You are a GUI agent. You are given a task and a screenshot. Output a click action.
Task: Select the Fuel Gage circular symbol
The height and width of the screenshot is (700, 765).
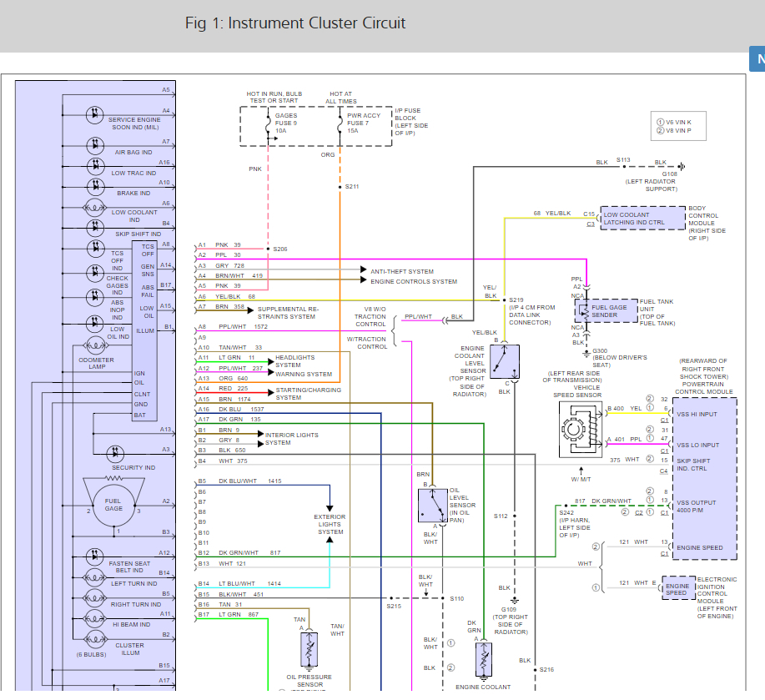[x=113, y=503]
